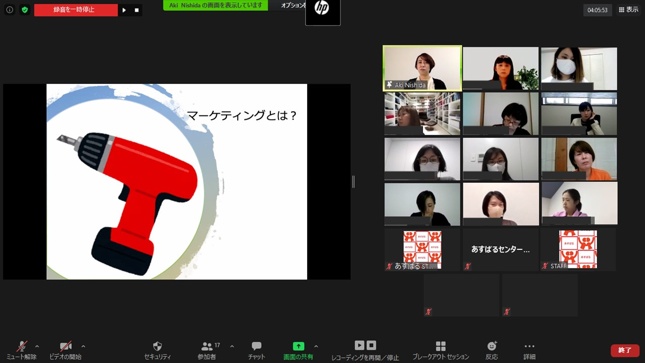Resume recording with top play icon
The image size is (645, 363).
[124, 10]
